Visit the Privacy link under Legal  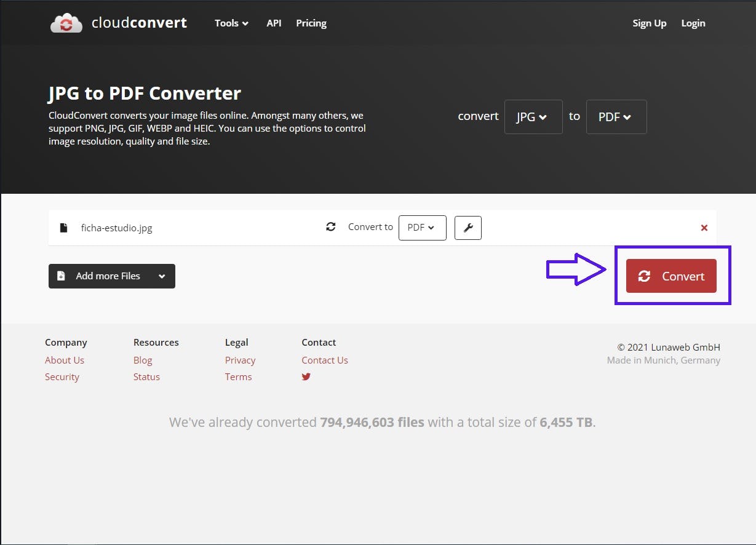(x=240, y=360)
